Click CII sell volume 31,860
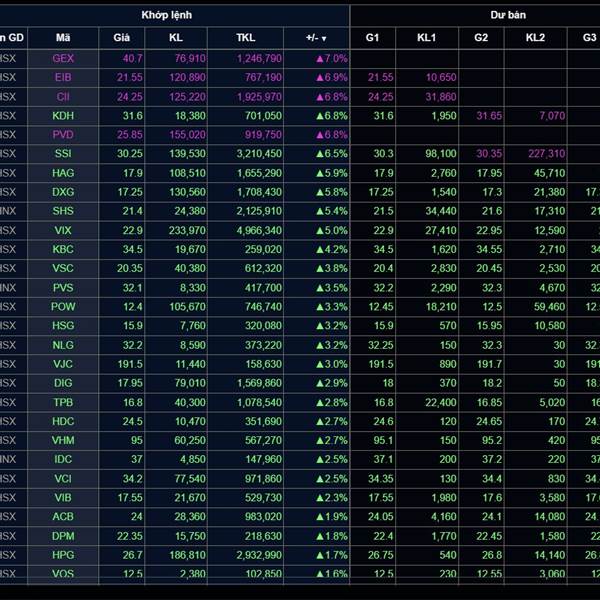 coord(441,96)
